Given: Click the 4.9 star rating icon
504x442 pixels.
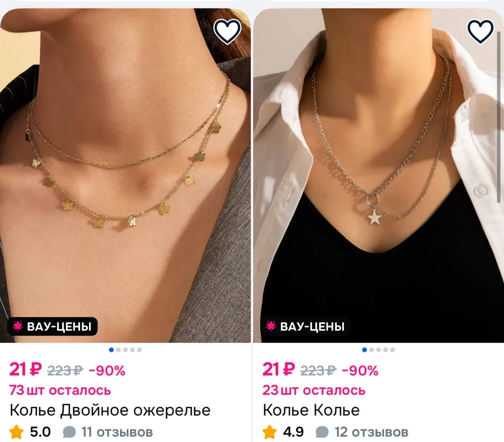Looking at the screenshot, I should tap(270, 432).
